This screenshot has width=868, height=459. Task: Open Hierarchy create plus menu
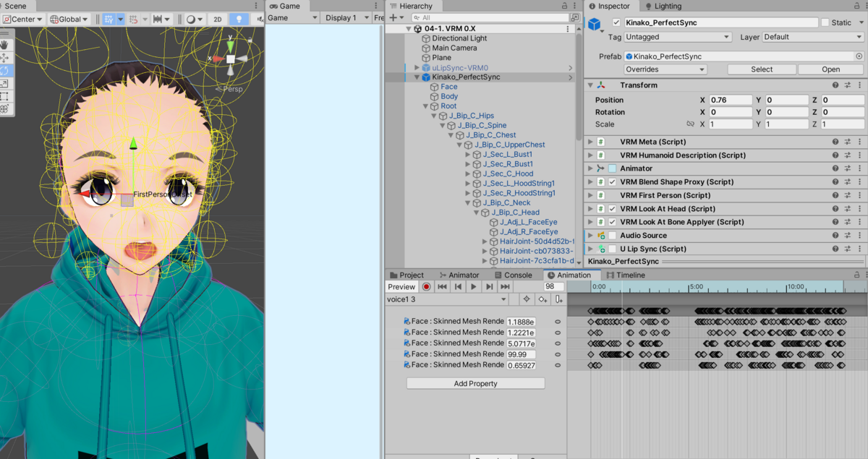pyautogui.click(x=395, y=17)
